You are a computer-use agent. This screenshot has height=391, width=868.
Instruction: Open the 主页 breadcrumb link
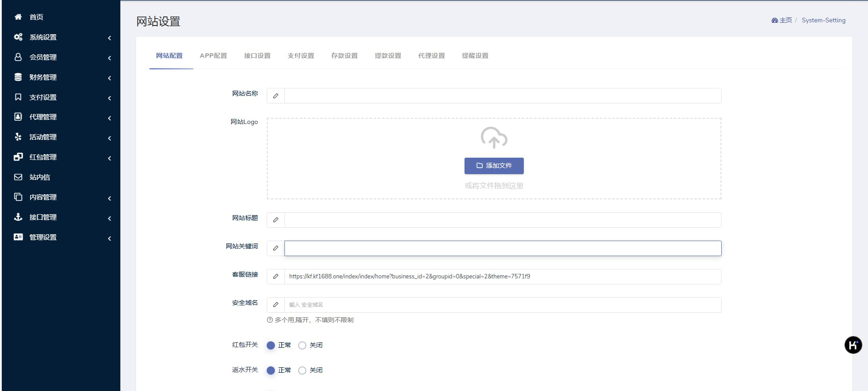[782, 20]
